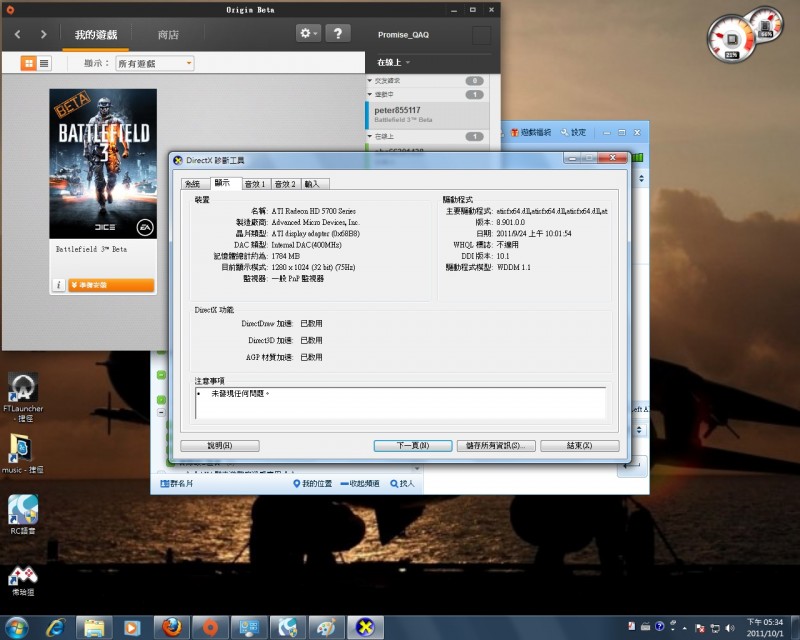Click the Battlefield 3 Beta cover art
Screen dimensions: 800x640
click(x=103, y=164)
